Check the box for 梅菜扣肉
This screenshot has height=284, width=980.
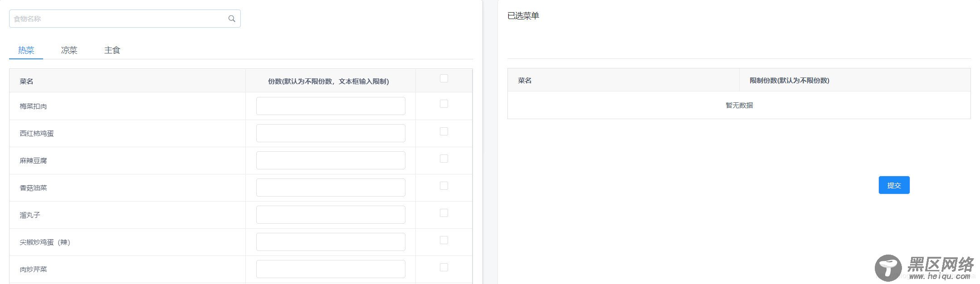pyautogui.click(x=444, y=104)
